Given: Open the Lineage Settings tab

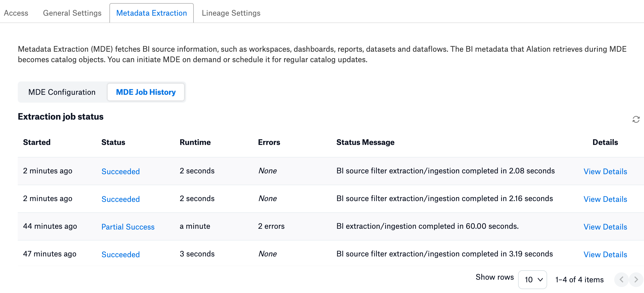Looking at the screenshot, I should (231, 13).
